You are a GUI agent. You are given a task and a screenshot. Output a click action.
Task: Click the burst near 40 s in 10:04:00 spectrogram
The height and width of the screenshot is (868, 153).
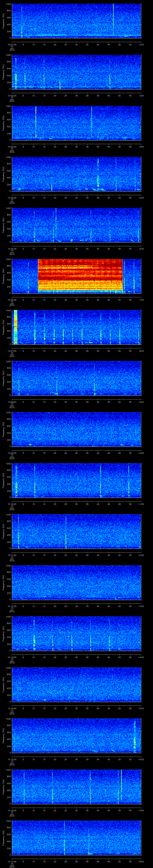pyautogui.click(x=98, y=173)
